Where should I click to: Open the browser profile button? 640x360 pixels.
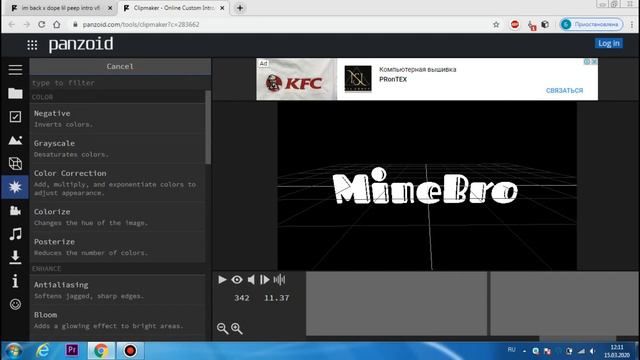(591, 24)
